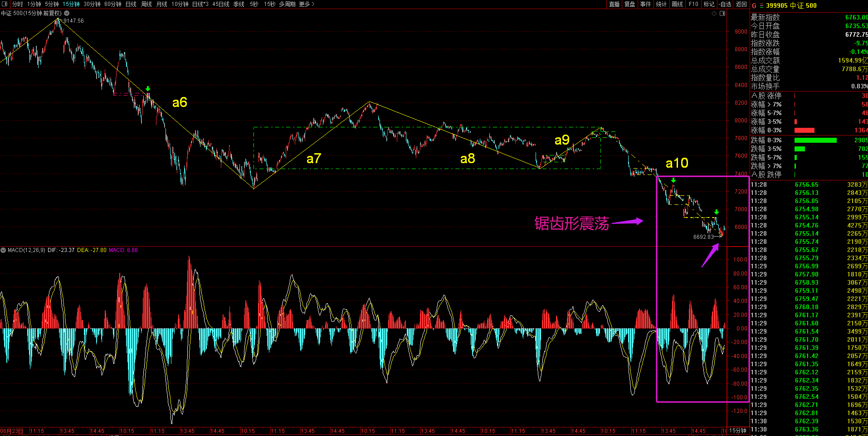Select the 锯齿形震荡 text annotation

(572, 223)
